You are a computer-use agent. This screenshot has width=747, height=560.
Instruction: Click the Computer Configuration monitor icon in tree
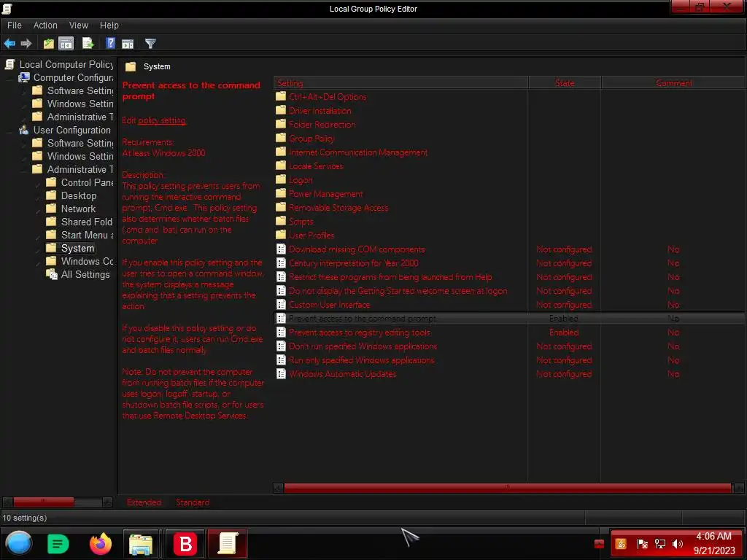click(24, 77)
